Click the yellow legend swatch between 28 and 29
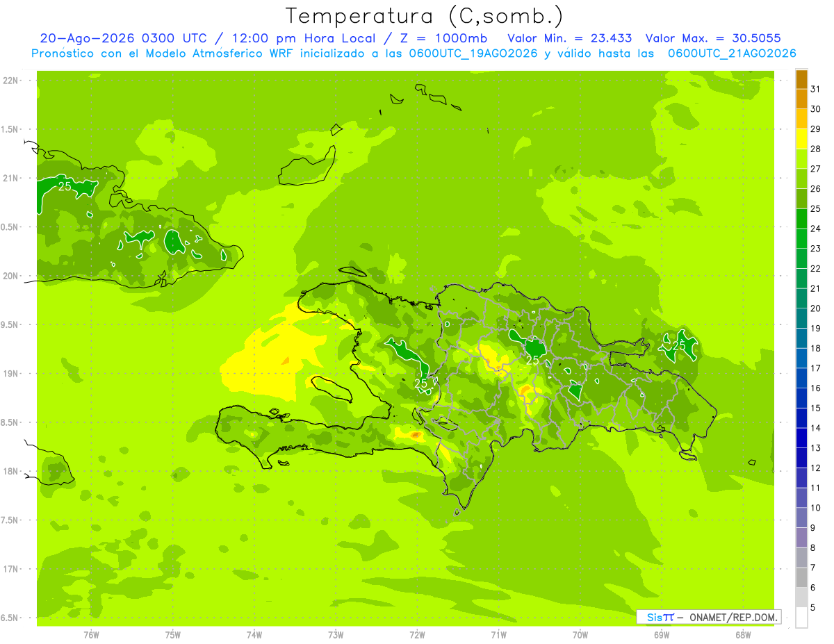The width and height of the screenshot is (834, 644). (x=801, y=139)
